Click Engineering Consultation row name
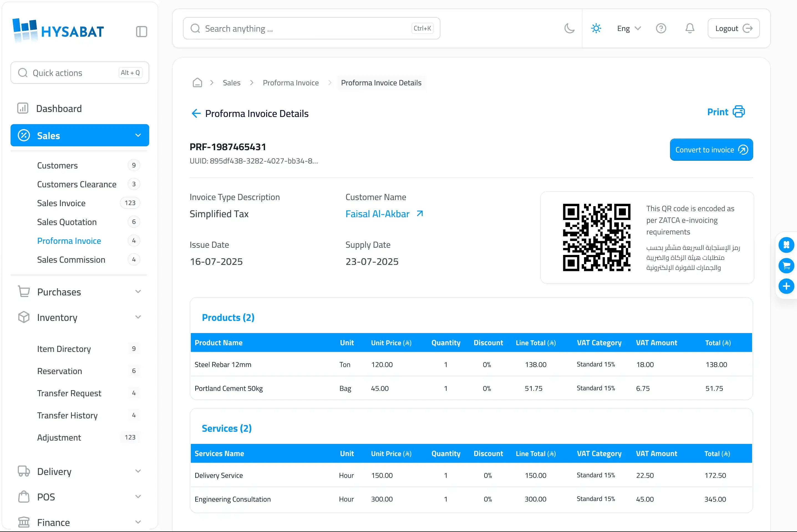The height and width of the screenshot is (532, 797). 233,499
